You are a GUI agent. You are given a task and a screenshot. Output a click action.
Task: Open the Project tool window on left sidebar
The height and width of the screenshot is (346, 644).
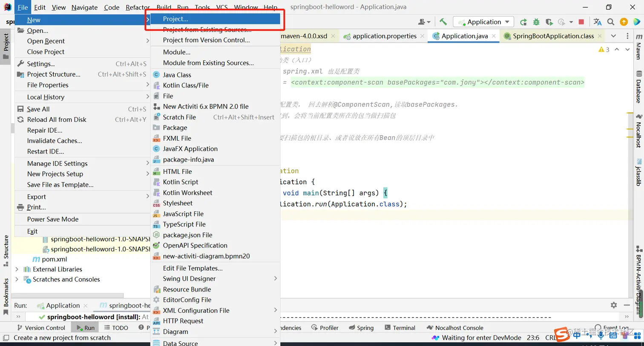pyautogui.click(x=6, y=46)
